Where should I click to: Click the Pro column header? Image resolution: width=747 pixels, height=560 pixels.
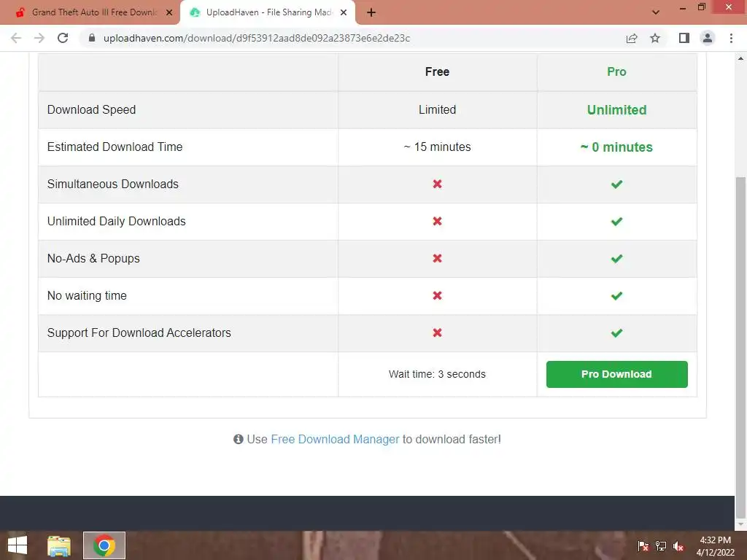[x=616, y=71]
